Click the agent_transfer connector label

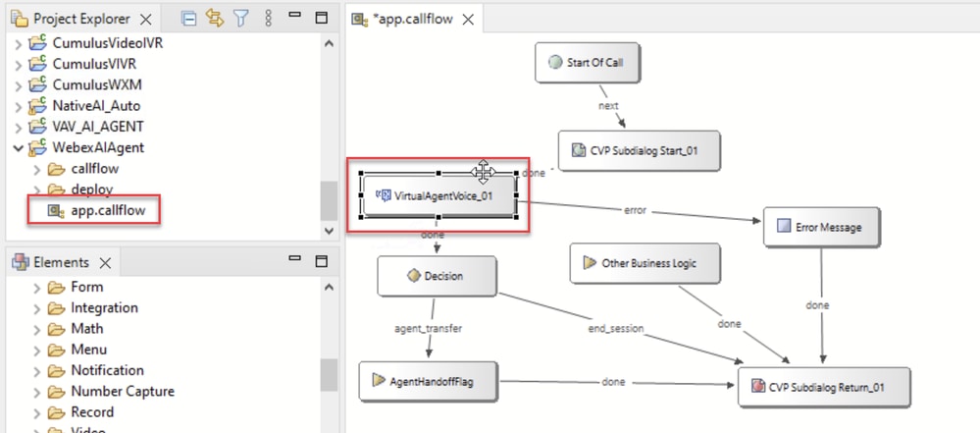pyautogui.click(x=428, y=328)
